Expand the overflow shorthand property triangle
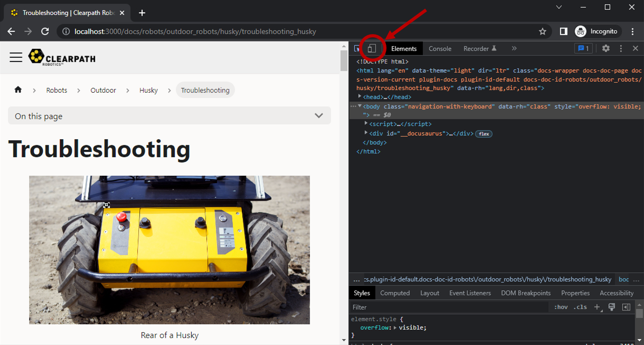 click(x=395, y=327)
